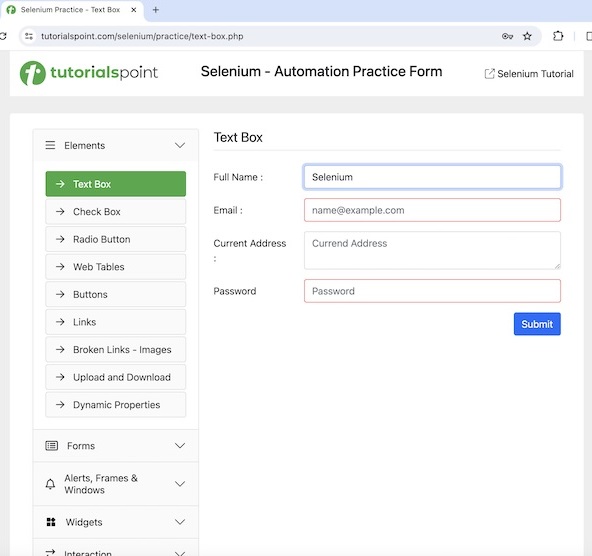Open the Buttons menu item
Image resolution: width=592 pixels, height=556 pixels.
click(x=116, y=294)
